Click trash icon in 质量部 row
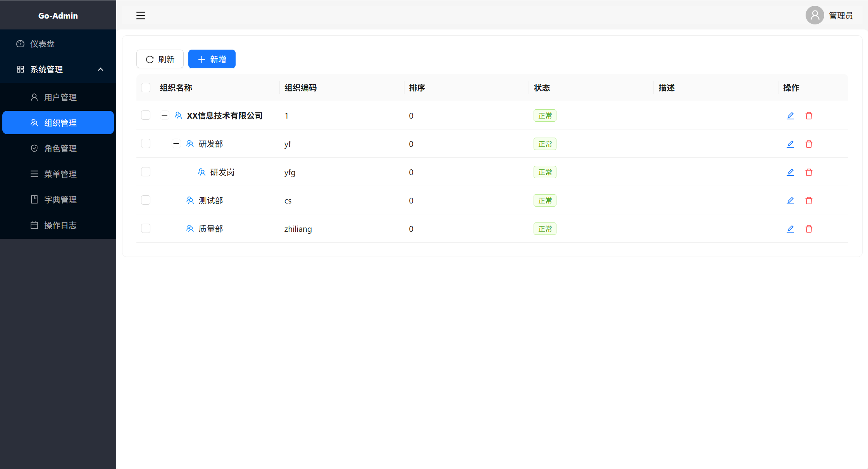This screenshot has height=469, width=868. pyautogui.click(x=809, y=229)
